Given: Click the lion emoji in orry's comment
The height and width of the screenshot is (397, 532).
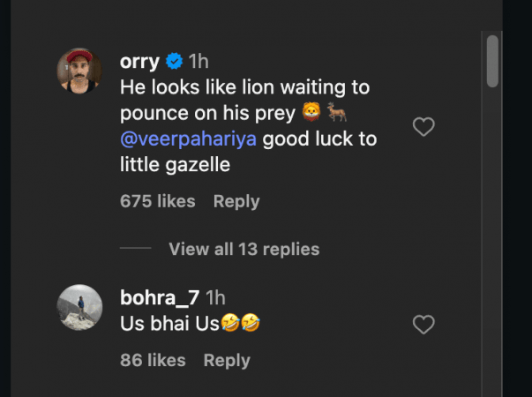Looking at the screenshot, I should (310, 113).
